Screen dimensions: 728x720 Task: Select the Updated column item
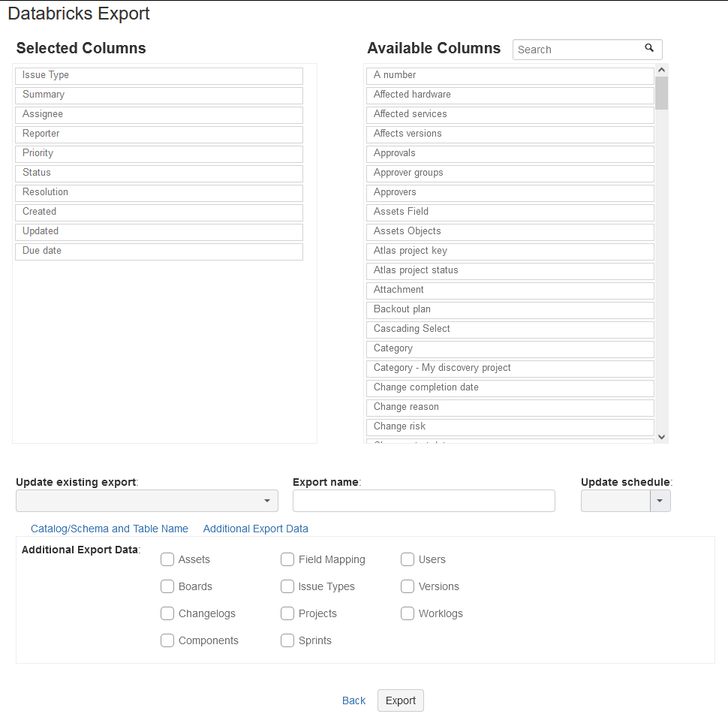click(x=159, y=232)
